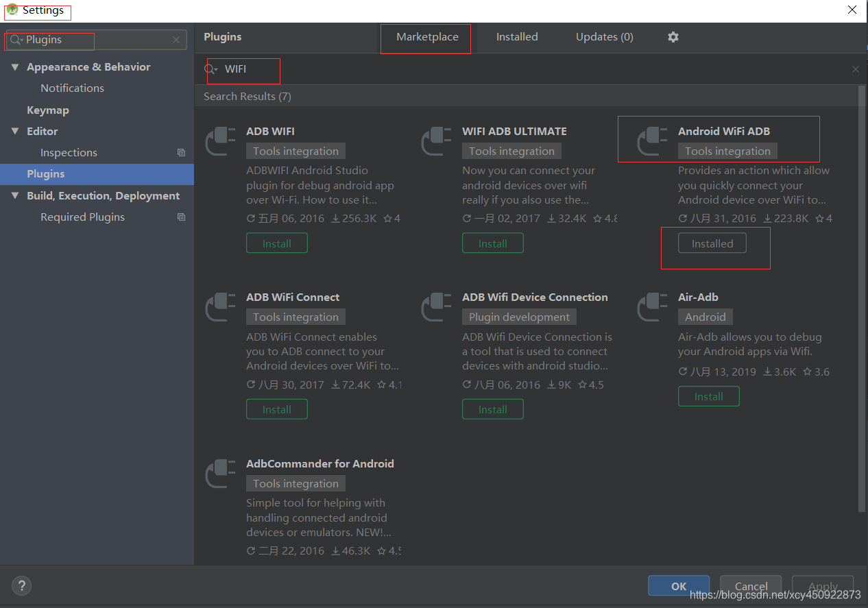Click Installed button for Android WiFi ADB
This screenshot has width=868, height=608.
(x=712, y=243)
